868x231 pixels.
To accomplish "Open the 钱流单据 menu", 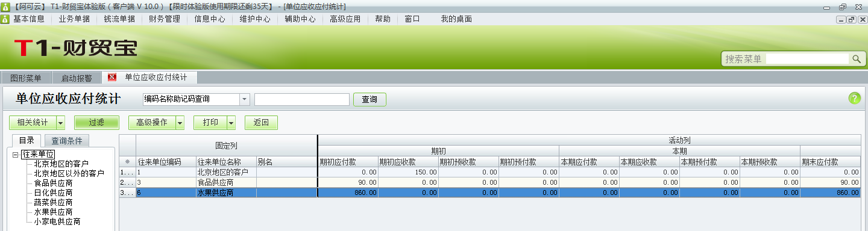I will 119,19.
